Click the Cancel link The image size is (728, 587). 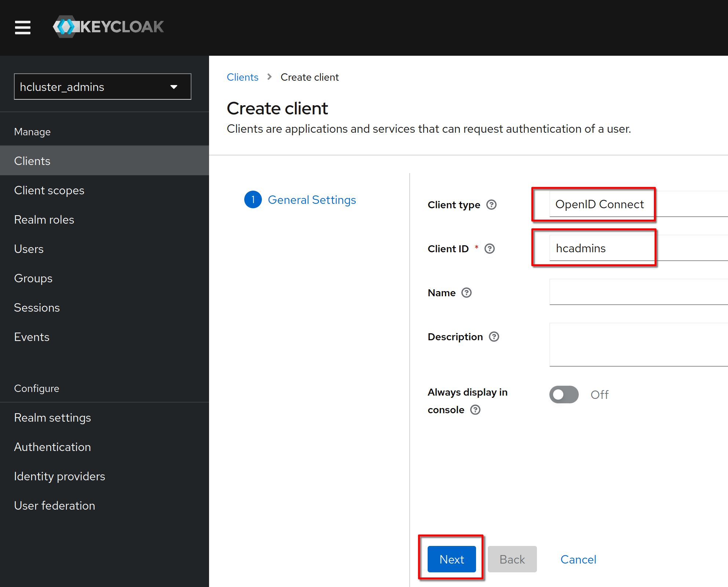578,559
